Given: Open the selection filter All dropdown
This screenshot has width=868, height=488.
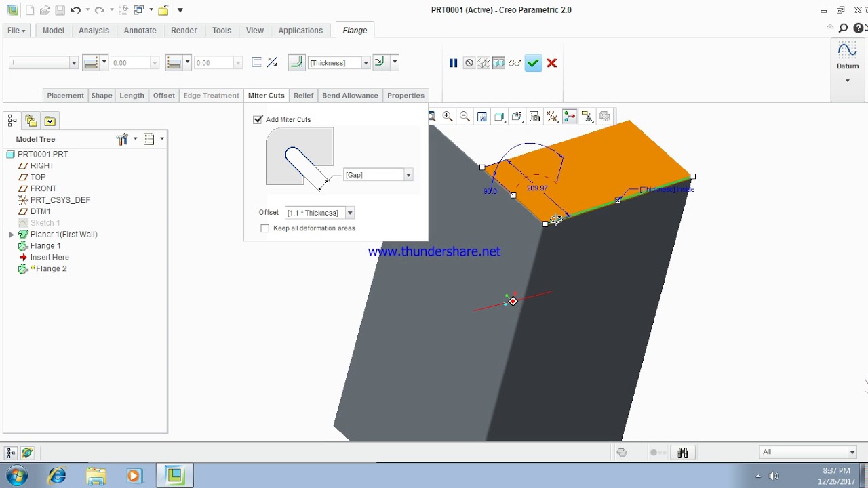Looking at the screenshot, I should pyautogui.click(x=852, y=452).
